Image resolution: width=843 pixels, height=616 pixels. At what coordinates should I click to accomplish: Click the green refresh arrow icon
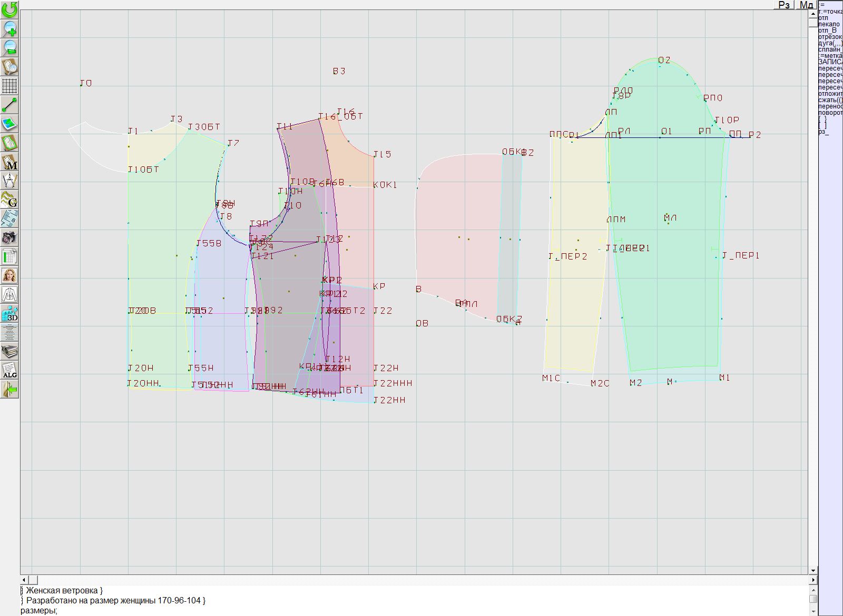9,9
